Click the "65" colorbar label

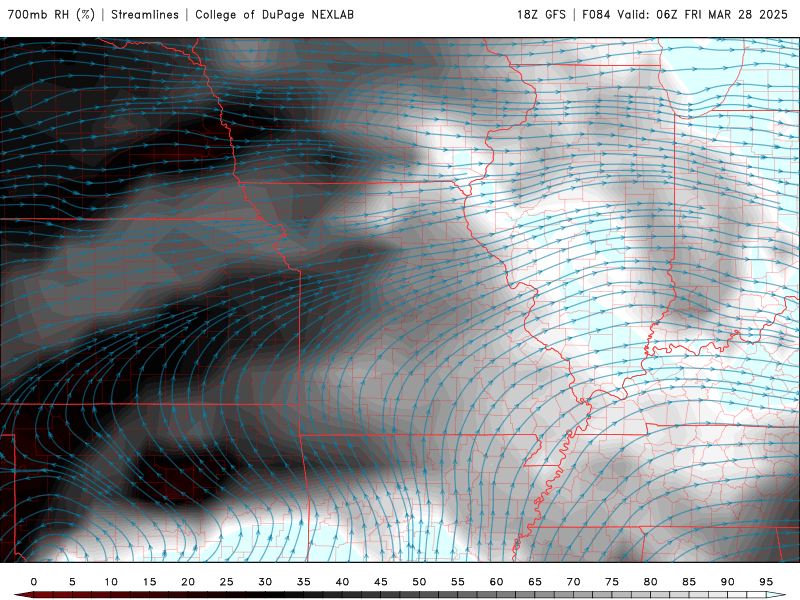click(535, 582)
